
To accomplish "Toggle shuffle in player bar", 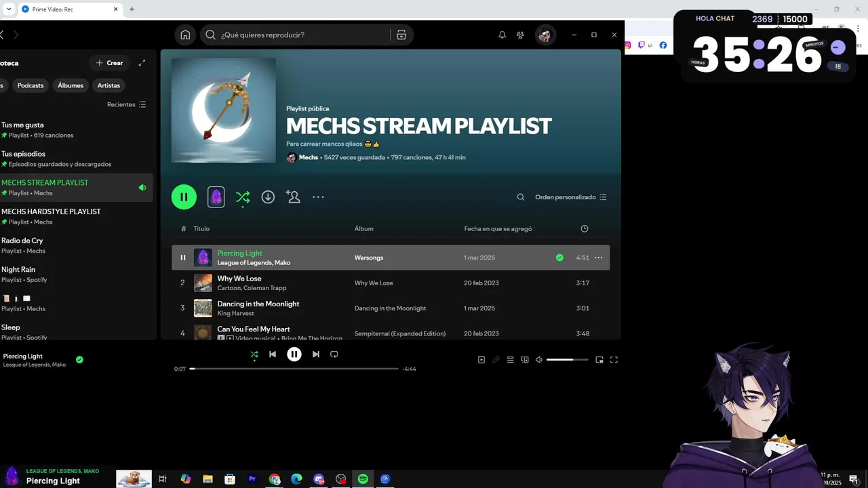I will pos(254,354).
